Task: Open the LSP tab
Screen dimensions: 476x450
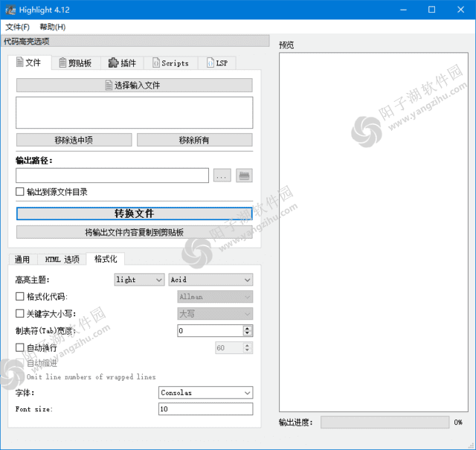Action: 217,63
